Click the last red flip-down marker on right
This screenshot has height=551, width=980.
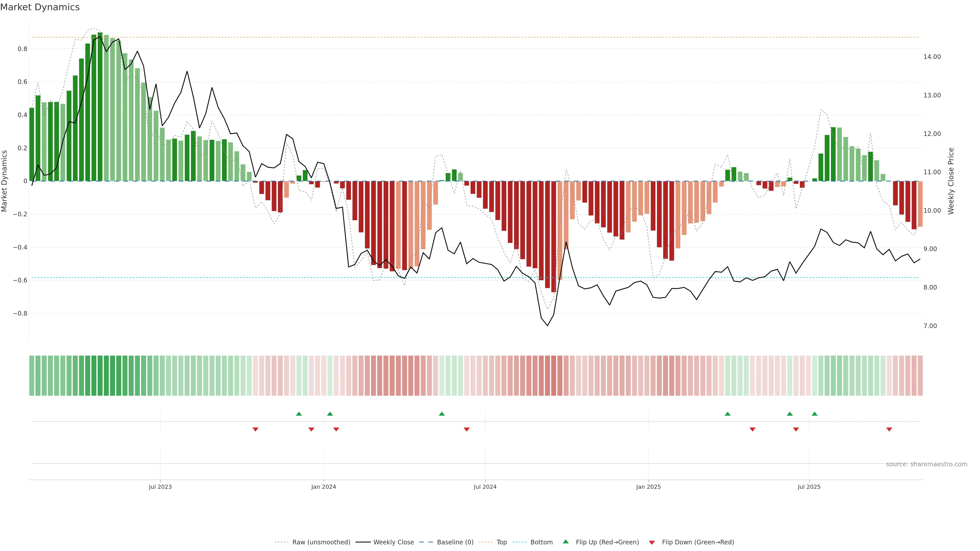tap(889, 429)
